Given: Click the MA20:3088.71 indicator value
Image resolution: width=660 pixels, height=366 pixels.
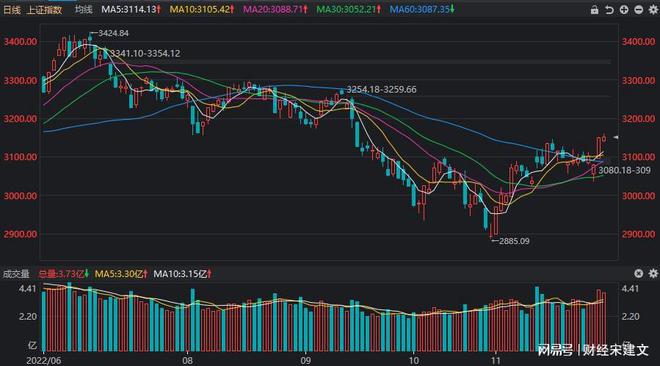Looking at the screenshot, I should tap(275, 9).
